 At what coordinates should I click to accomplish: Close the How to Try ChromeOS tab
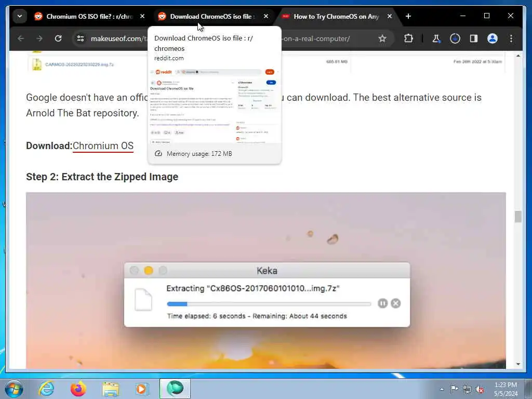point(390,16)
